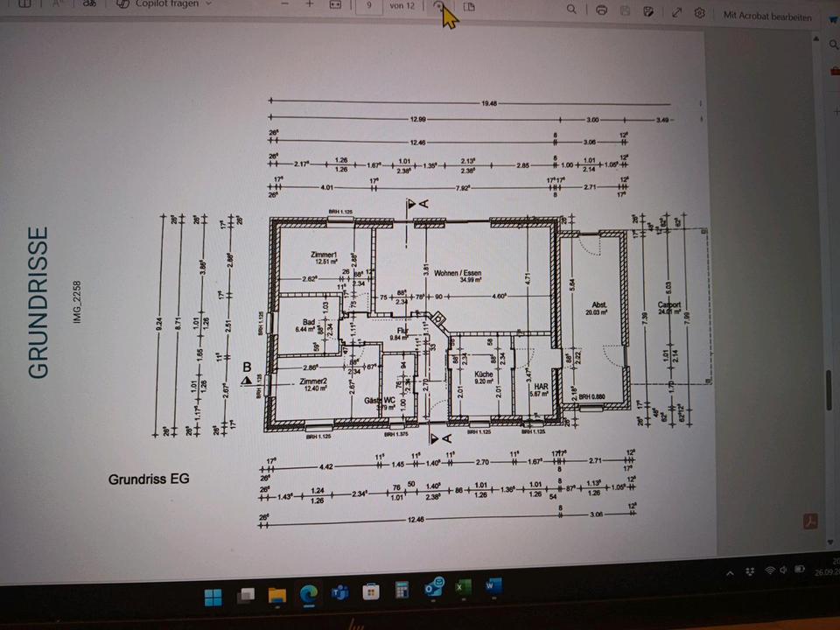The image size is (840, 630).
Task: Click the page number input field
Action: [370, 5]
